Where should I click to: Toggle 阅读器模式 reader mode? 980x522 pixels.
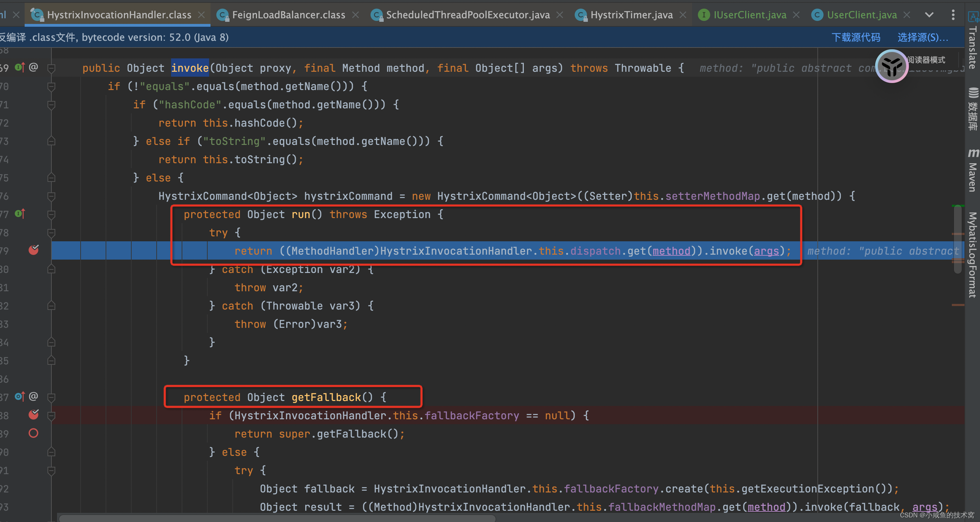[x=926, y=60]
